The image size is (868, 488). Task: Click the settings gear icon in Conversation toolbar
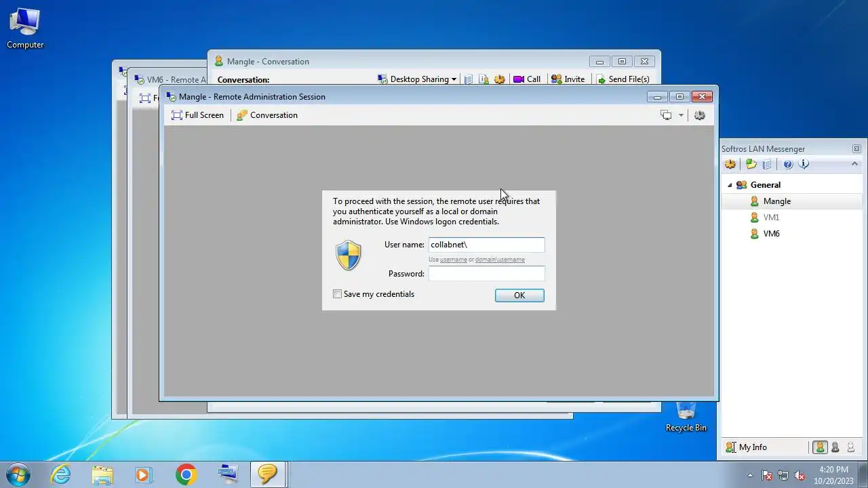tap(500, 79)
